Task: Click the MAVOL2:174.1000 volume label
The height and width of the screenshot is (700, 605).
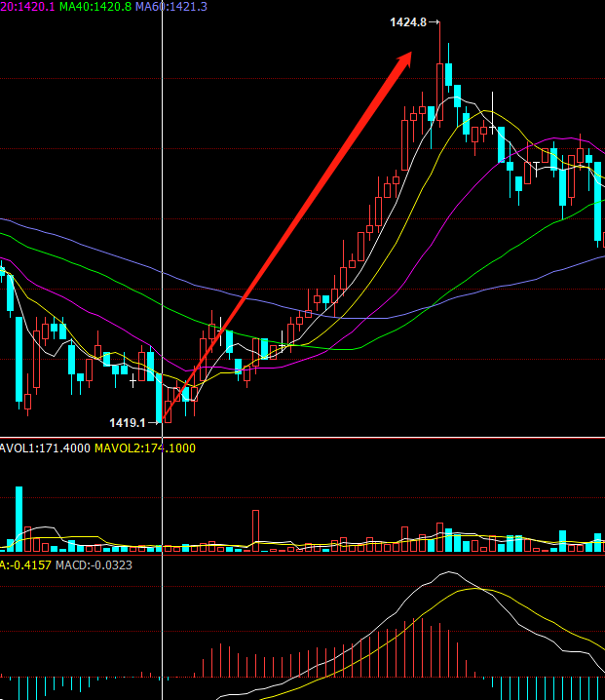Action: [145, 448]
